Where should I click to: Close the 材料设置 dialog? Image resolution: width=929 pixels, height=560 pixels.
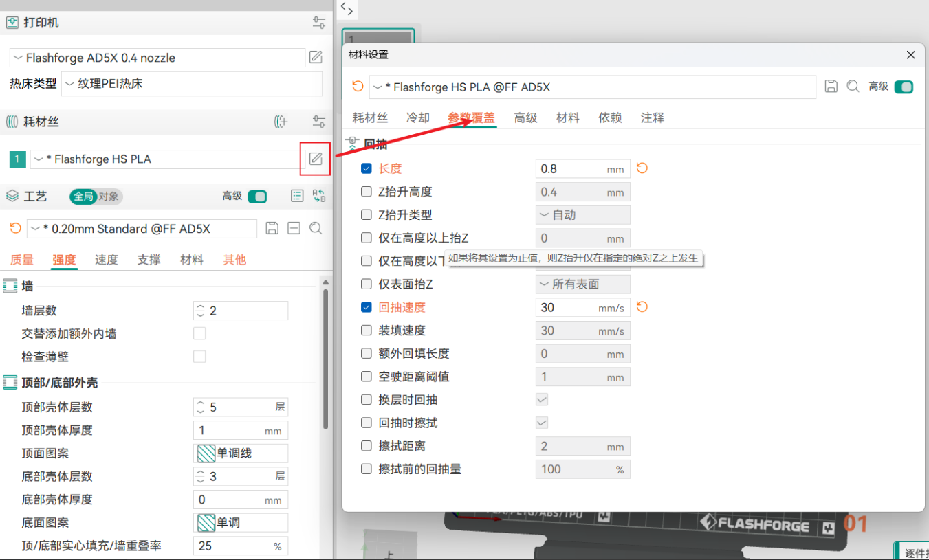click(910, 55)
